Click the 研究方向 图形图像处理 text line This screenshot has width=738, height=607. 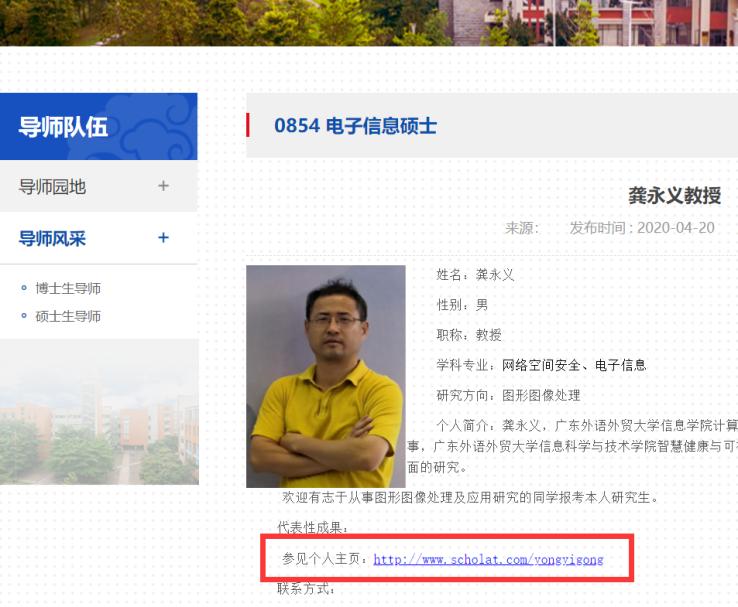[508, 395]
